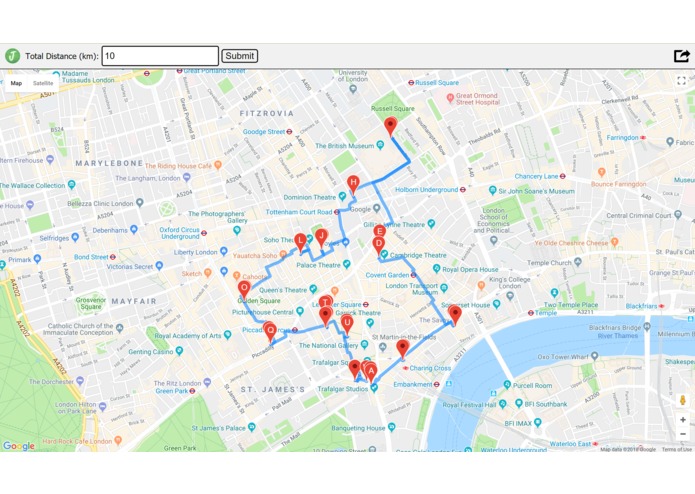This screenshot has height=494, width=695.
Task: Click the Google logo on map
Action: pyautogui.click(x=19, y=445)
